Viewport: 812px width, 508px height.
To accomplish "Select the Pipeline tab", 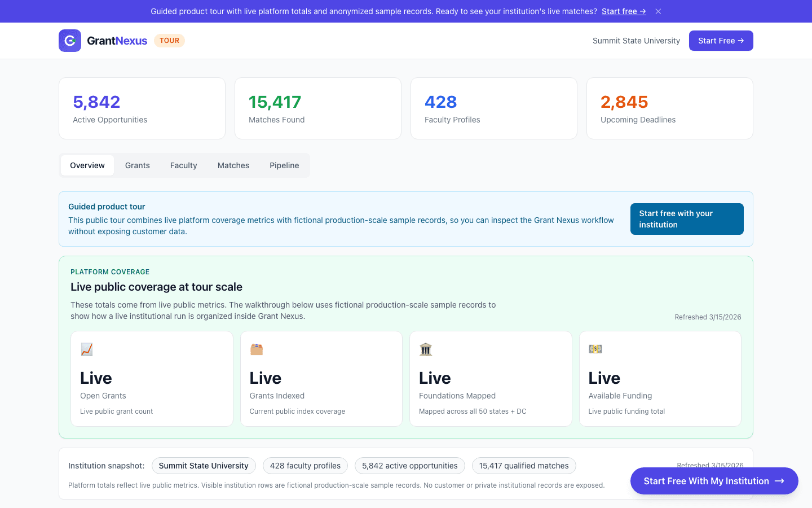I will tap(284, 165).
